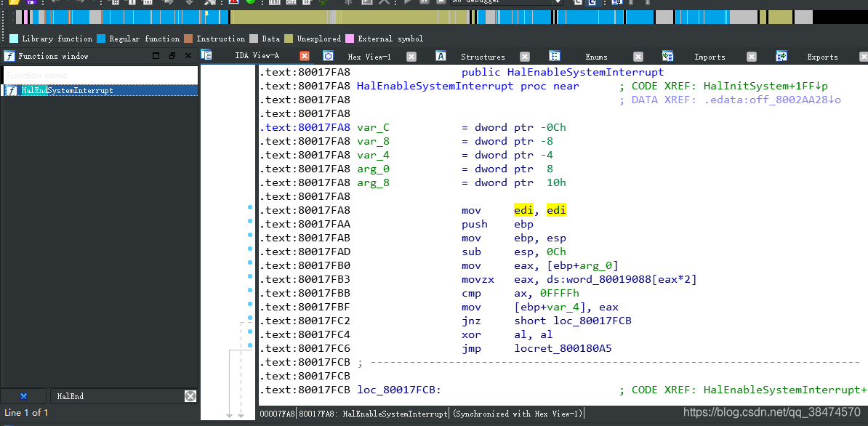Toggle breakpoint dot at 80017FAB line

[250, 235]
